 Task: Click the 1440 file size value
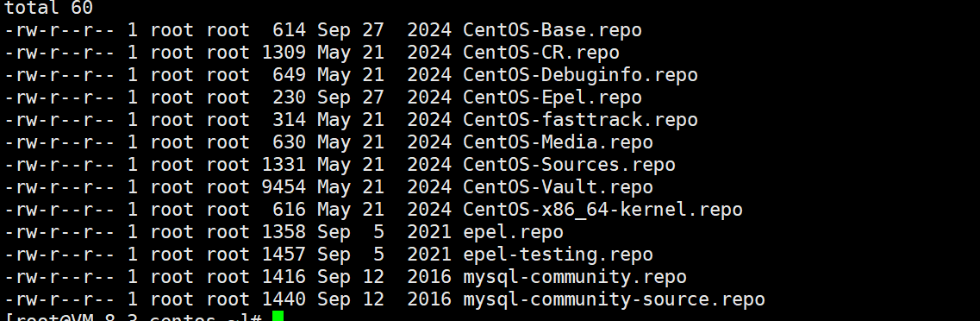[284, 299]
